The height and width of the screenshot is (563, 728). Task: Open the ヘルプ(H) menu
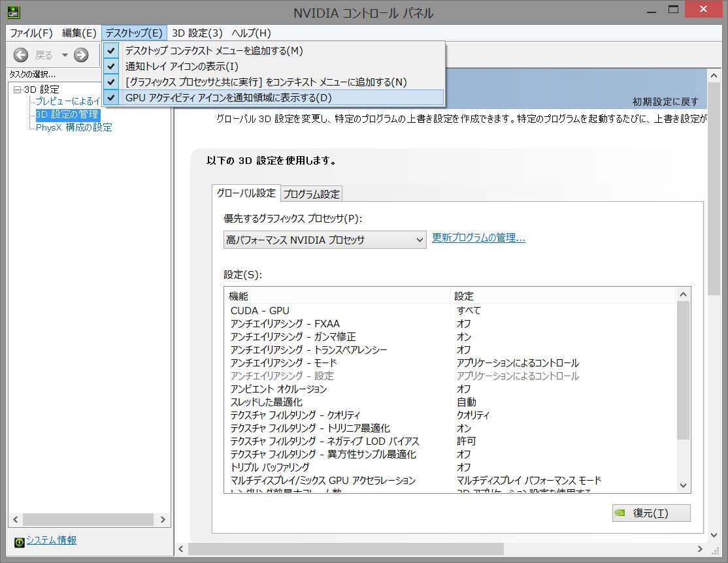click(x=251, y=33)
